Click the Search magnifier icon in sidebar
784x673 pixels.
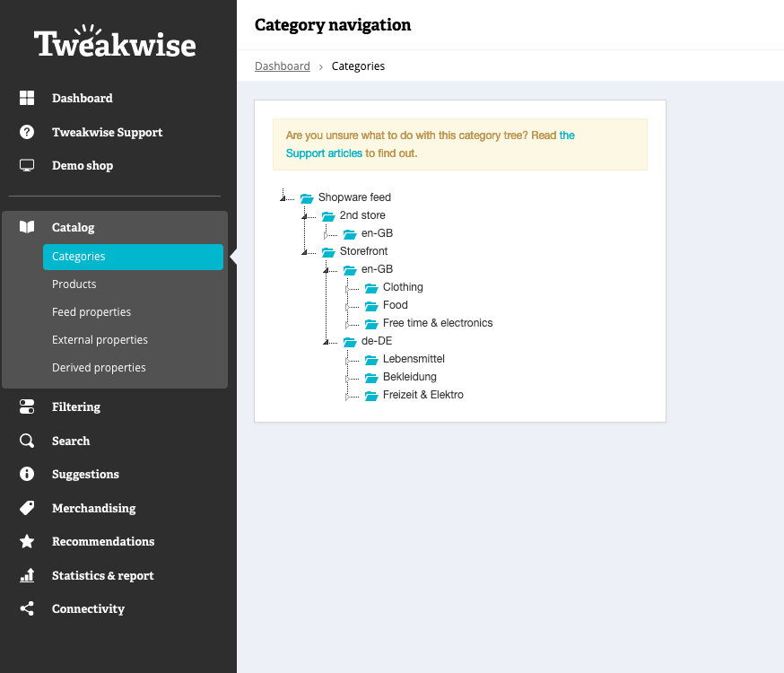click(x=27, y=441)
